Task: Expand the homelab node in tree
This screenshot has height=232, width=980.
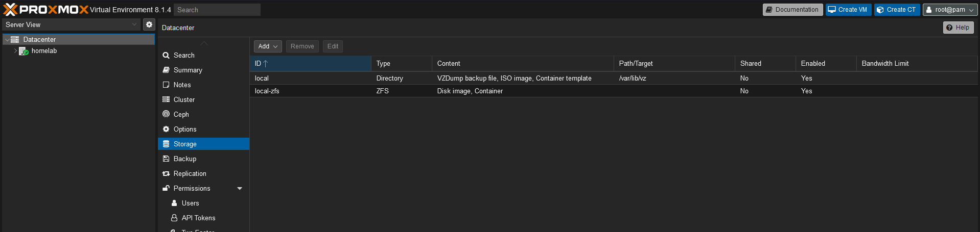Action: point(15,51)
